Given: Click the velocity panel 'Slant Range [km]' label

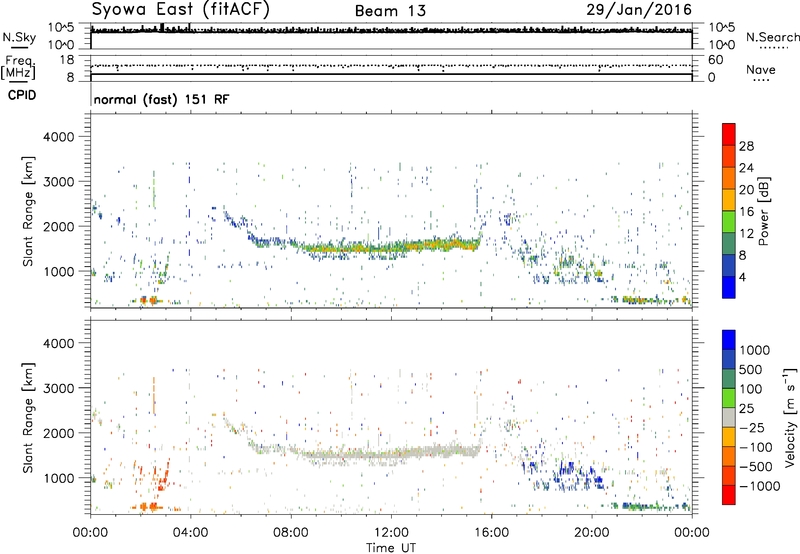Looking at the screenshot, I should [x=28, y=417].
